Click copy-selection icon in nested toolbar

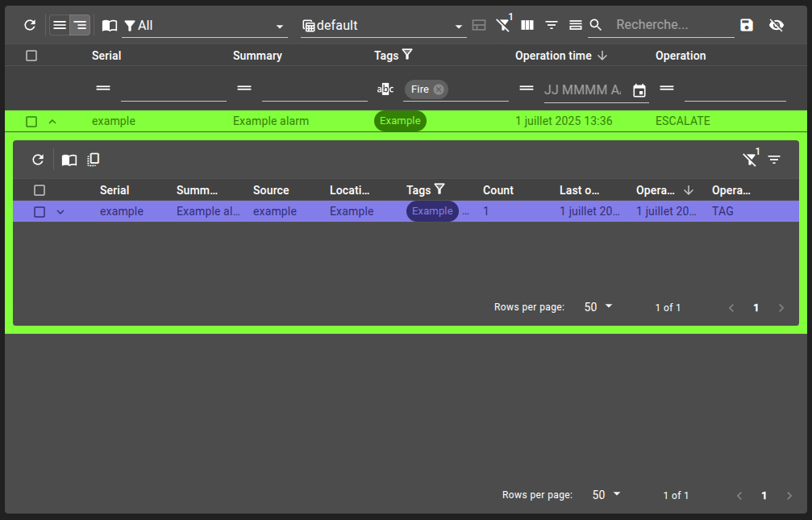tap(94, 160)
